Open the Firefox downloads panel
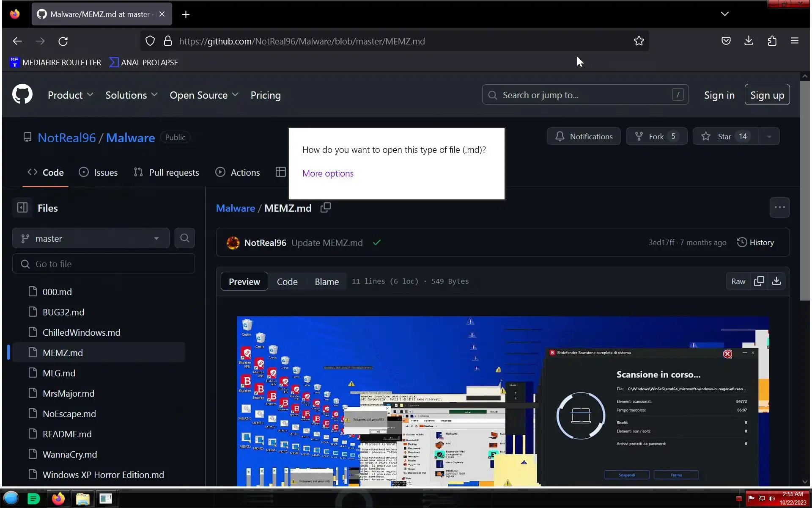Screen dimensions: 812x508 point(749,41)
